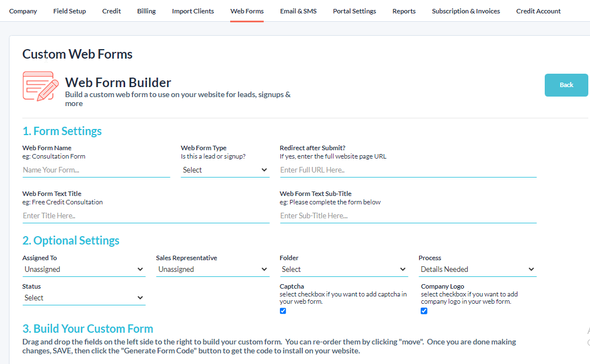Select a Folder from its dropdown
This screenshot has height=364, width=590.
tap(344, 269)
